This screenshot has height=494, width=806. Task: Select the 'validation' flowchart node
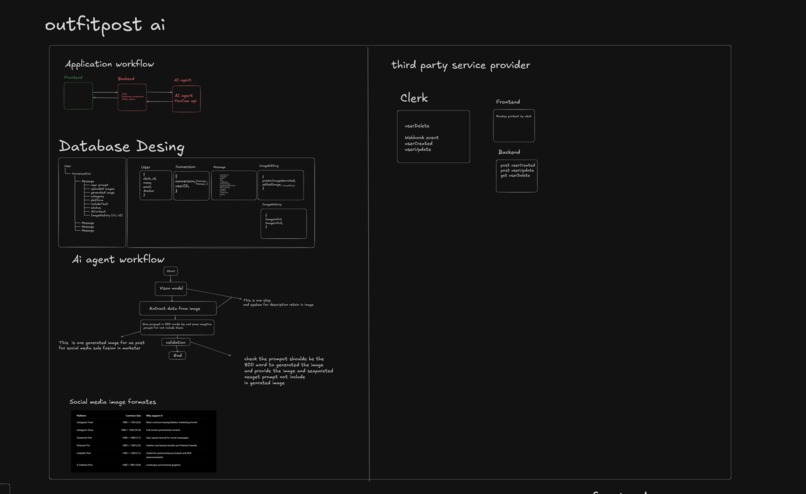point(176,342)
